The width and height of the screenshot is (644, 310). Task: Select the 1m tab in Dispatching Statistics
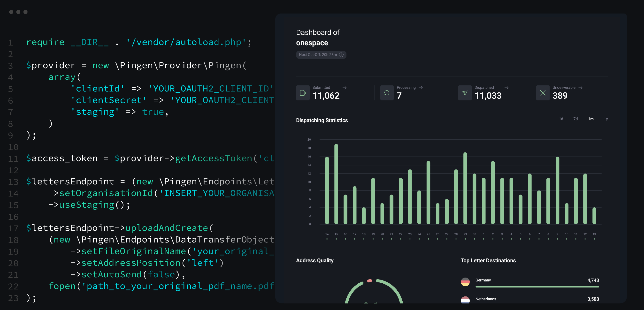coord(591,119)
